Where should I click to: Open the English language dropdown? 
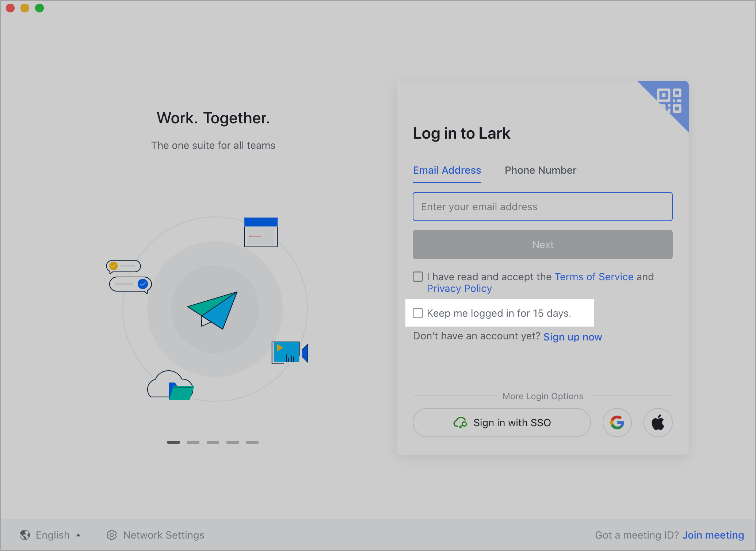pos(50,535)
